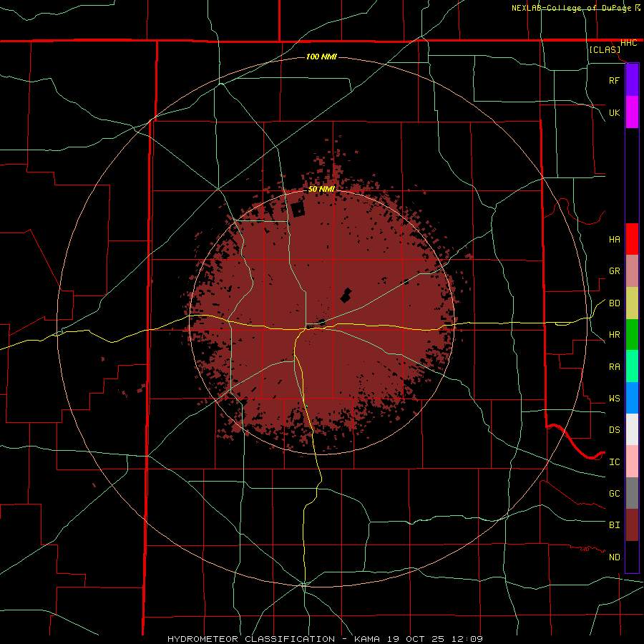Click the "RF" legend label
Screen dimensions: 644x644
coord(614,80)
